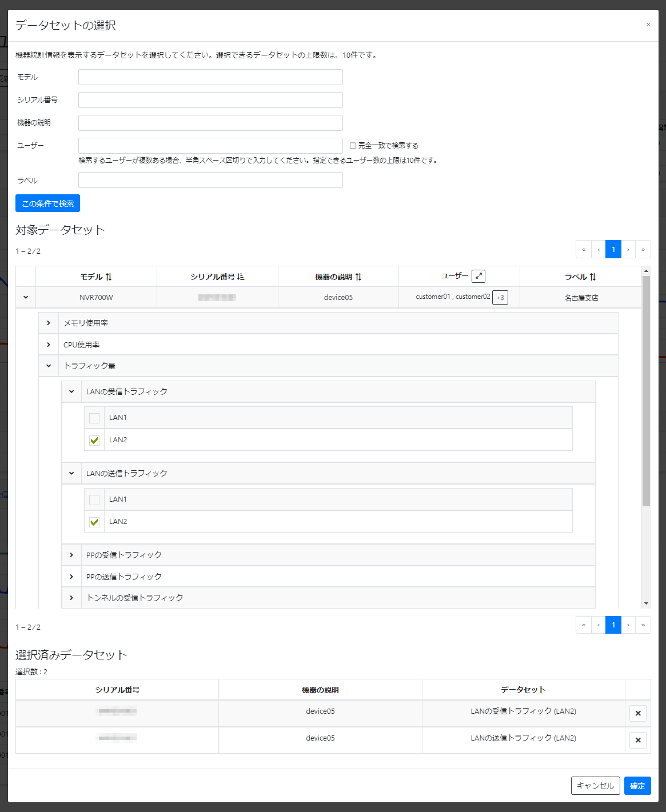Viewport: 666px width, 812px height.
Task: Expand the メモリ使用率 section
Action: tap(49, 322)
